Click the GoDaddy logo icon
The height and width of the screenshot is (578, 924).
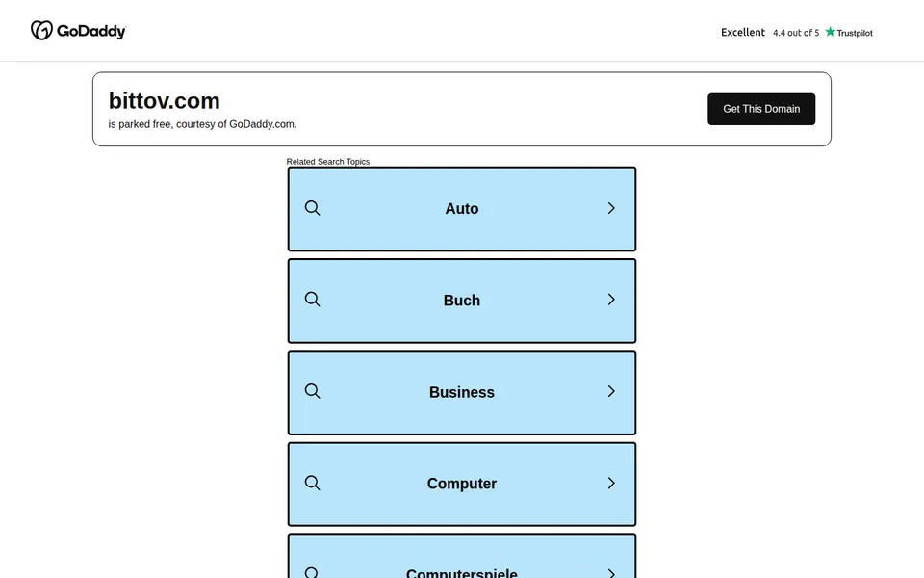pos(41,30)
